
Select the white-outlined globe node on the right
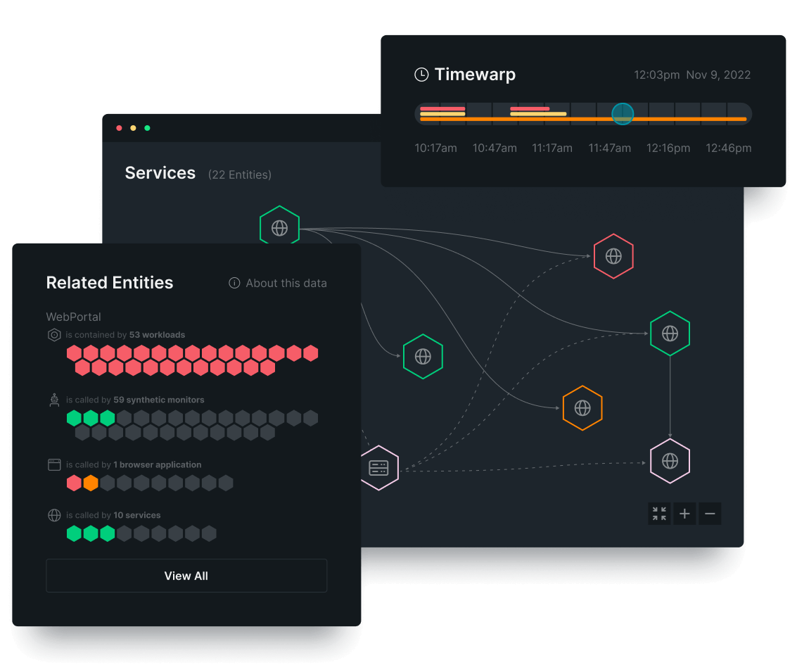click(x=670, y=461)
